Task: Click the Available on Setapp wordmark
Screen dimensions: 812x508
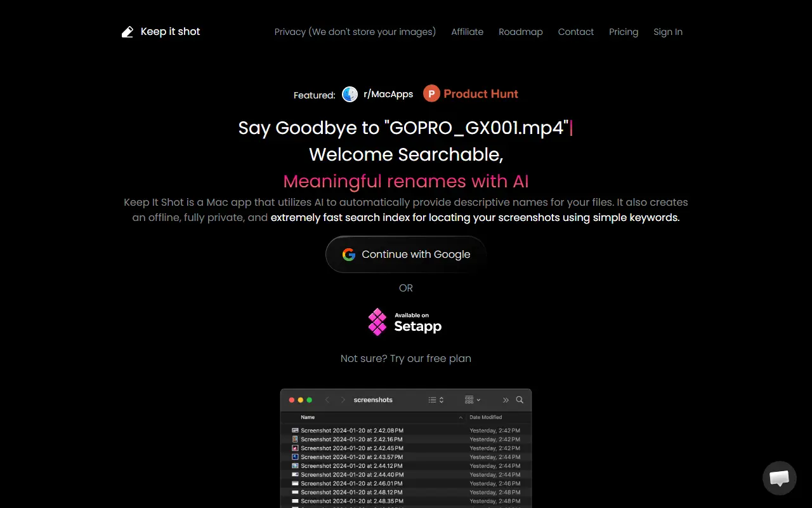Action: 417,323
